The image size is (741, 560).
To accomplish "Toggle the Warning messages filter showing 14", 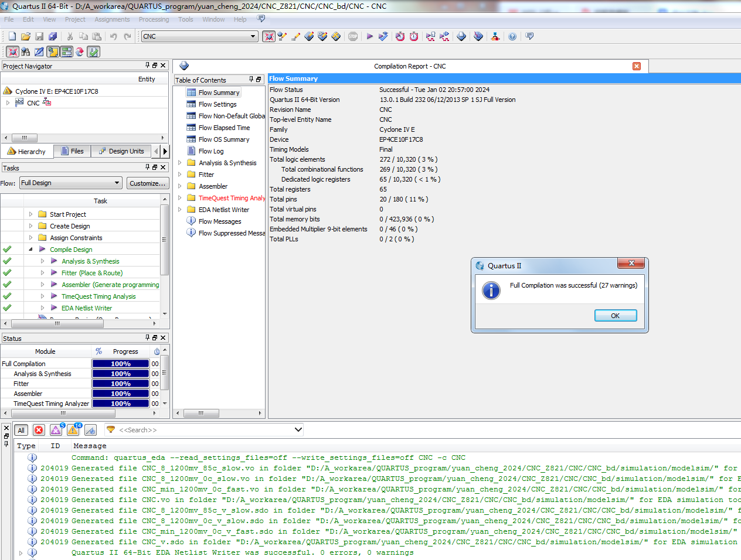I will click(x=73, y=430).
